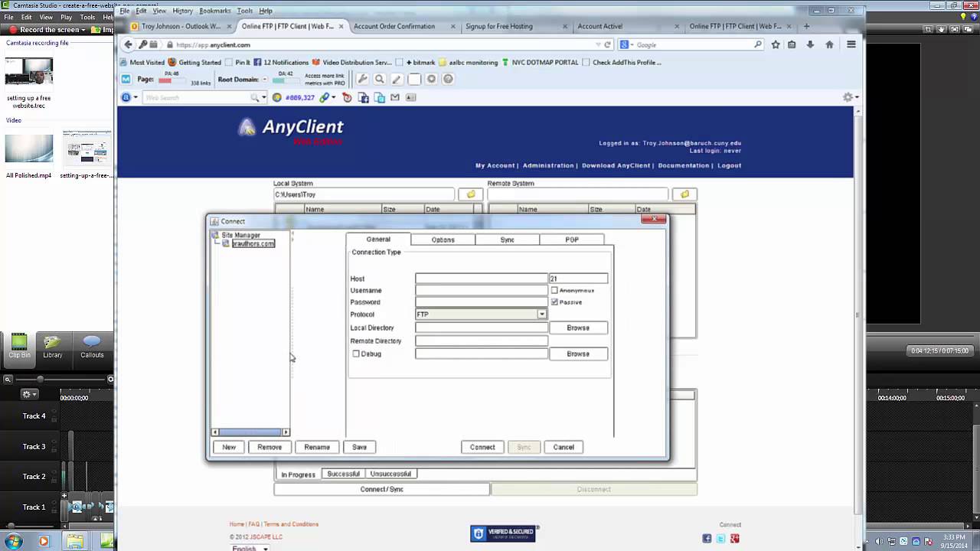
Task: Adjust the Camtasia timeline zoom slider
Action: click(x=61, y=380)
